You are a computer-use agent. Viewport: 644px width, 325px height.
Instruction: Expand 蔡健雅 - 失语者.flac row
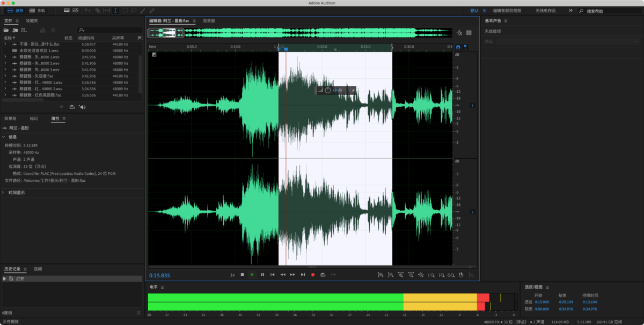(x=5, y=76)
